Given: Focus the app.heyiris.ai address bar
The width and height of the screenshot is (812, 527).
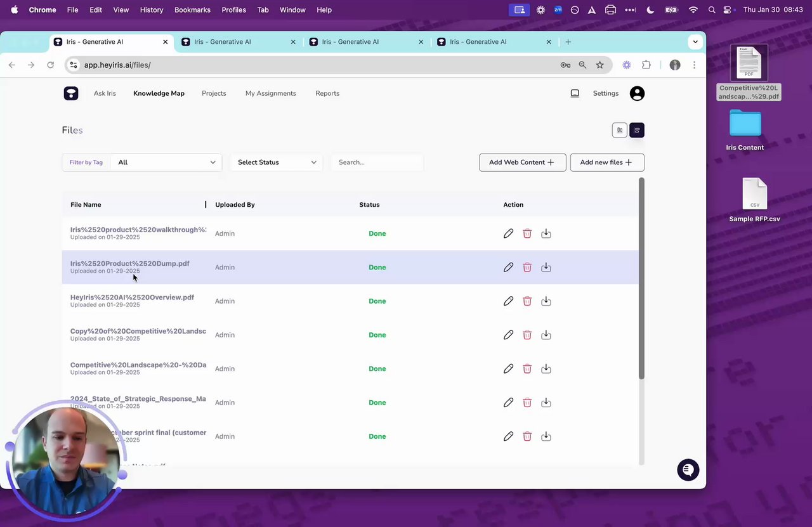Looking at the screenshot, I should point(317,65).
